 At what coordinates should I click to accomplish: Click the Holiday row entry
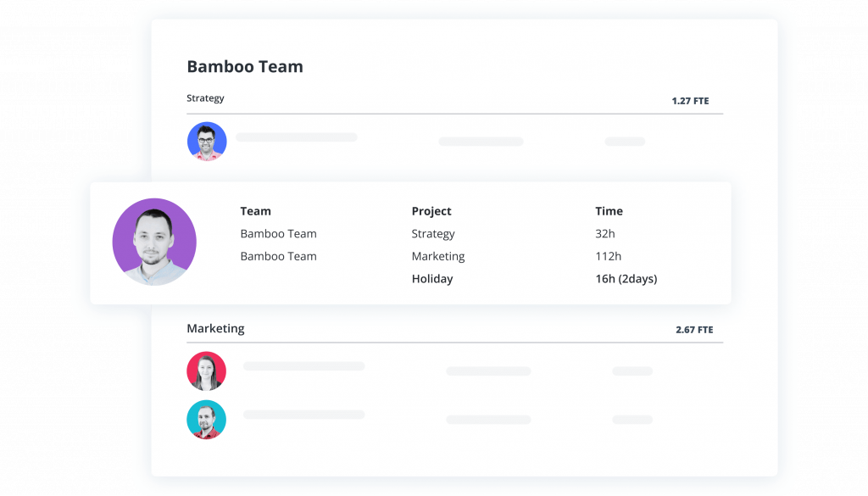(432, 278)
